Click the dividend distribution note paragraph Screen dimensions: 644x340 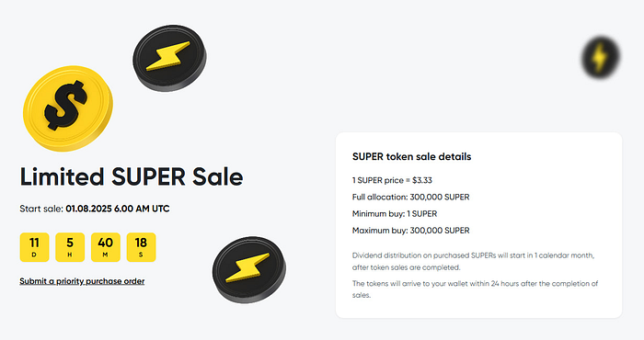click(474, 261)
